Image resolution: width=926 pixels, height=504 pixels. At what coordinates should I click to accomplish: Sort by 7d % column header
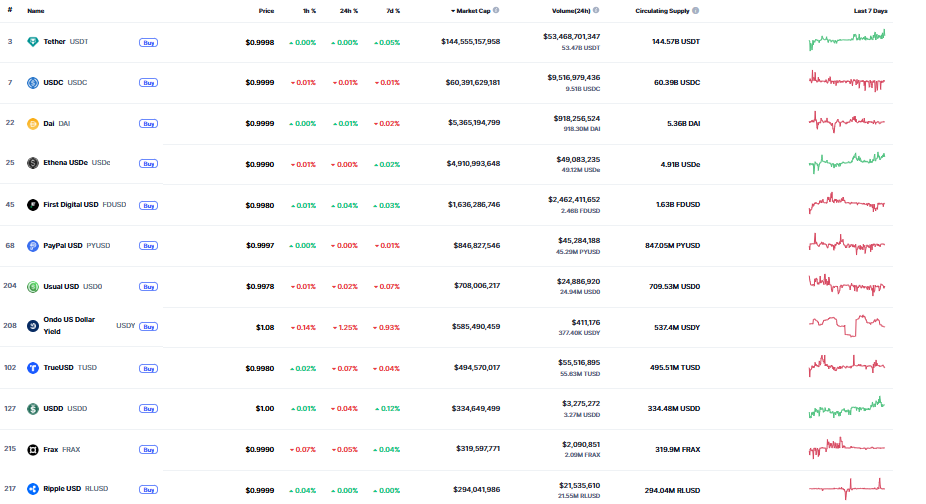pyautogui.click(x=393, y=11)
